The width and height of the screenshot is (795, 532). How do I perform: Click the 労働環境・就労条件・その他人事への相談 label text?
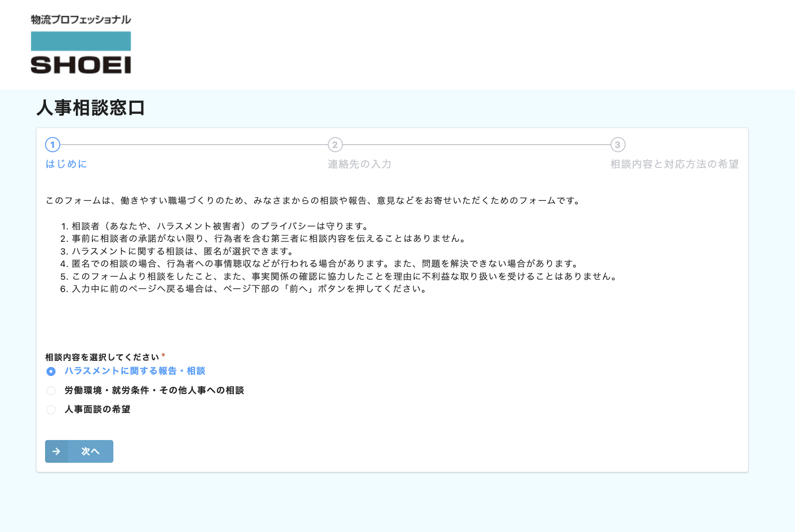[x=154, y=390]
